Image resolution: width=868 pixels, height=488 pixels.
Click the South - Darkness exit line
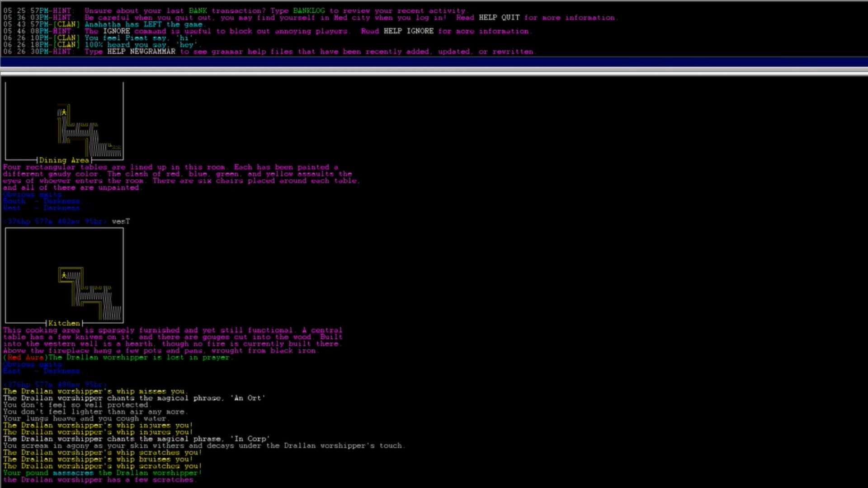pos(42,201)
